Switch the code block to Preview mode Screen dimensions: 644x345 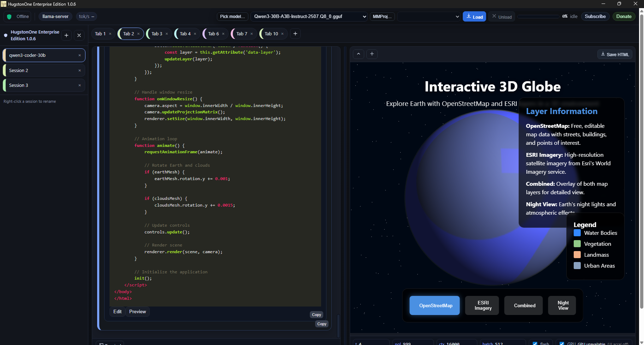coord(137,311)
